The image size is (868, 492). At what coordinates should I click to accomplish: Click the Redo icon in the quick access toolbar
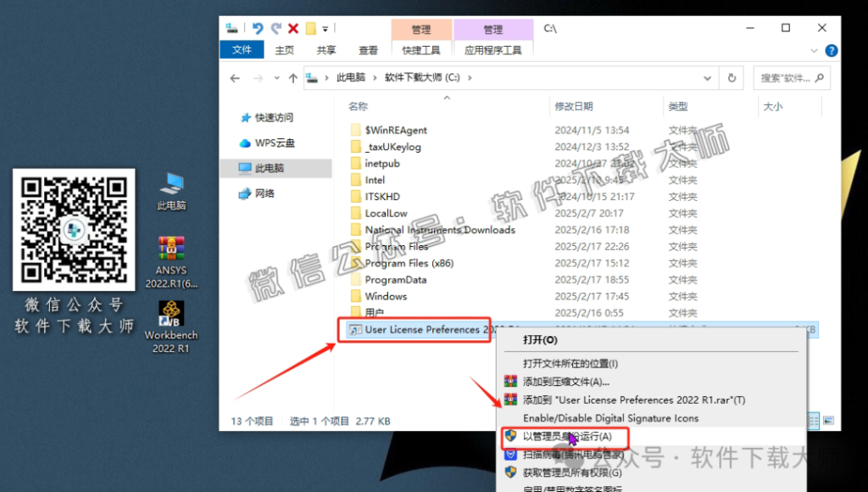(275, 27)
